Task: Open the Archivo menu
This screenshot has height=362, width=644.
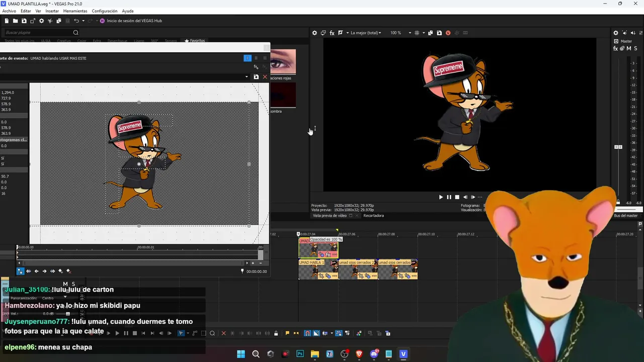Action: click(9, 11)
